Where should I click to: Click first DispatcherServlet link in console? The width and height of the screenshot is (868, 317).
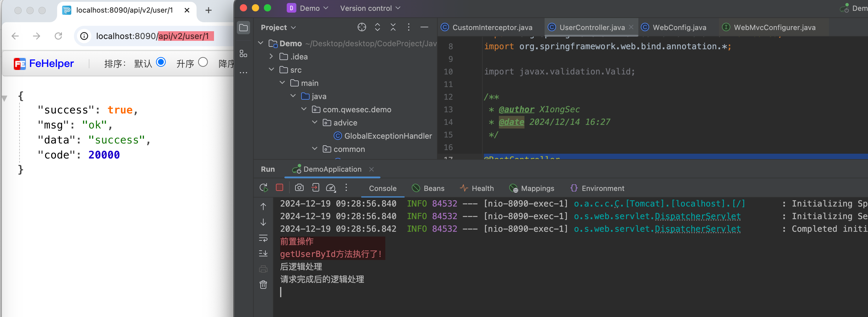coord(698,216)
